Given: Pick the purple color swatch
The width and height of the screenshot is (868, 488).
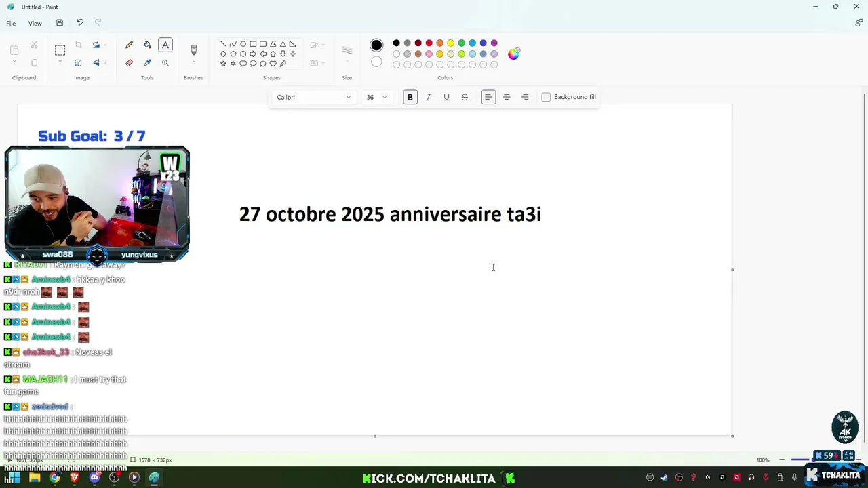Looking at the screenshot, I should click(x=494, y=43).
